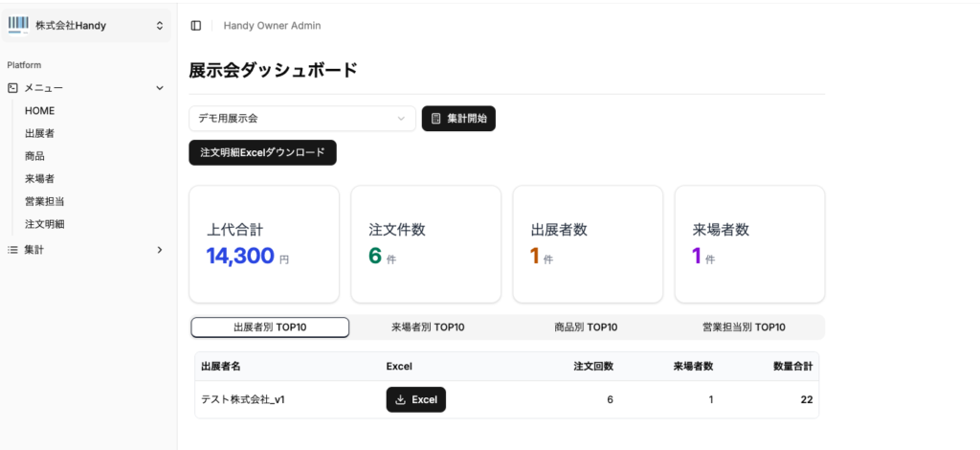Go to HOME in sidebar
This screenshot has height=450, width=980.
click(40, 111)
